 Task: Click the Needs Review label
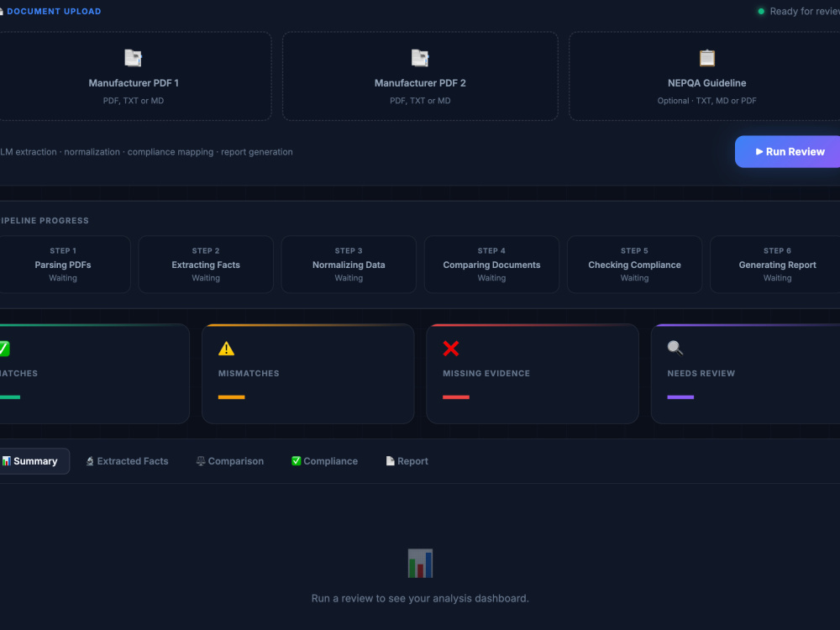coord(701,374)
